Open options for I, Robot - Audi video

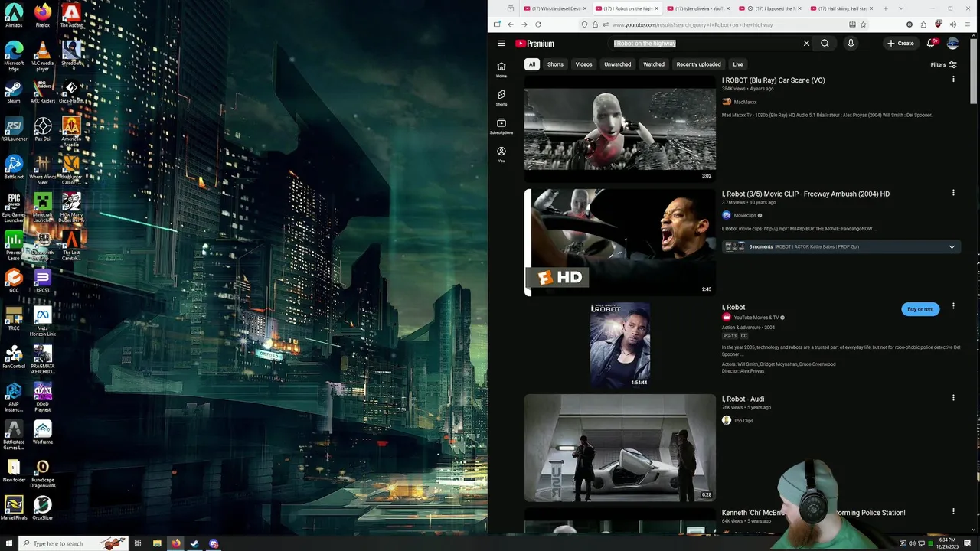[x=953, y=398]
